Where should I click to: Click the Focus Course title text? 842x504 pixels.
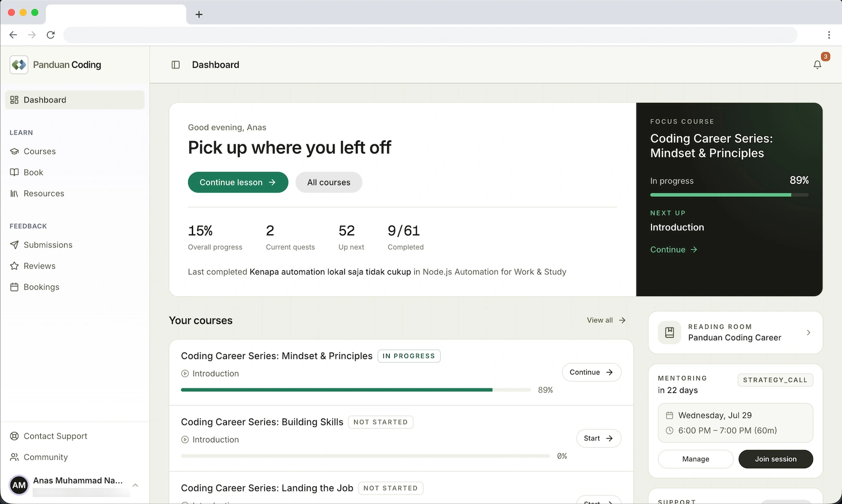(712, 146)
